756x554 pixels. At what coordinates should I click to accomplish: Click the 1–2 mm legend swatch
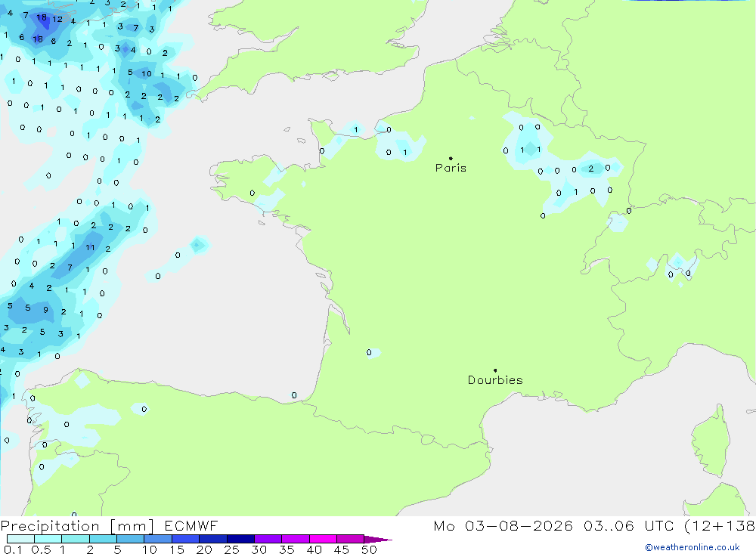coord(76,539)
